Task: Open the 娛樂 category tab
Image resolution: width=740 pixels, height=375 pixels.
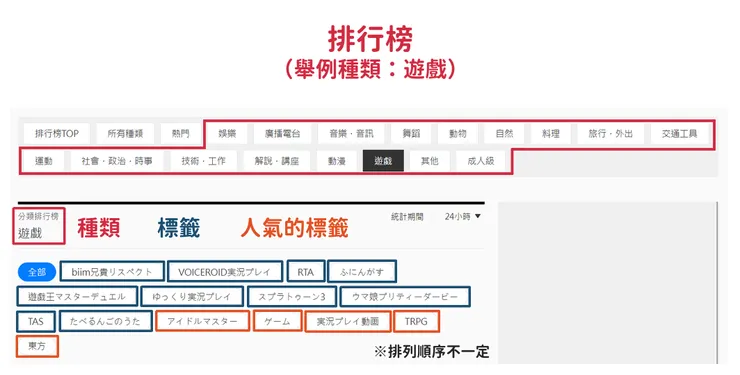Action: [227, 134]
